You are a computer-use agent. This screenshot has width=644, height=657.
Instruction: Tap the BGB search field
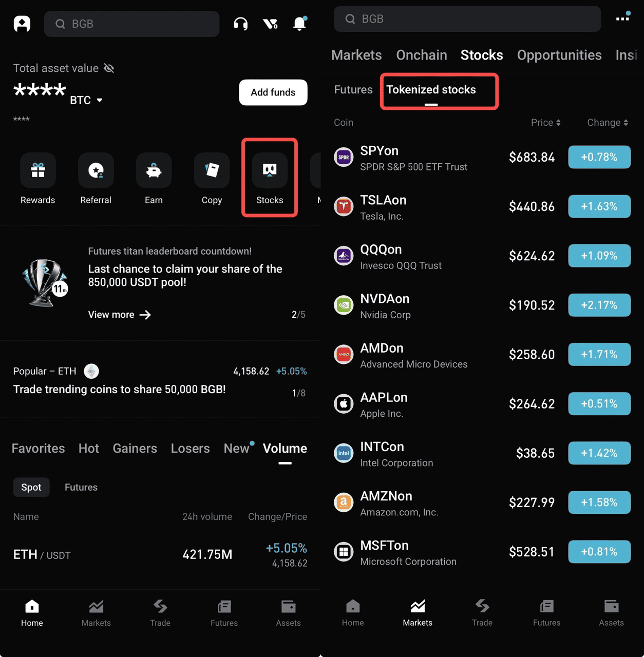131,24
